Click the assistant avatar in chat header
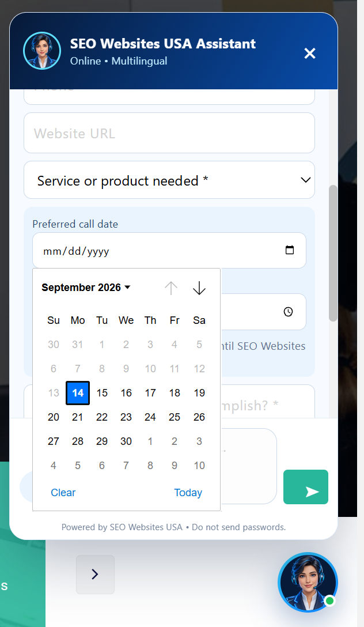Screen dimensions: 364x627 tap(42, 51)
